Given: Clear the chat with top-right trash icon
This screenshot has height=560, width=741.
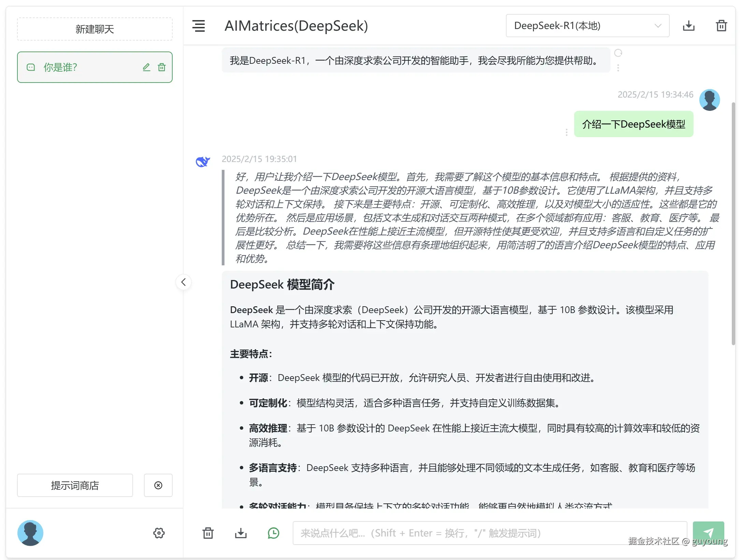Looking at the screenshot, I should pyautogui.click(x=721, y=25).
